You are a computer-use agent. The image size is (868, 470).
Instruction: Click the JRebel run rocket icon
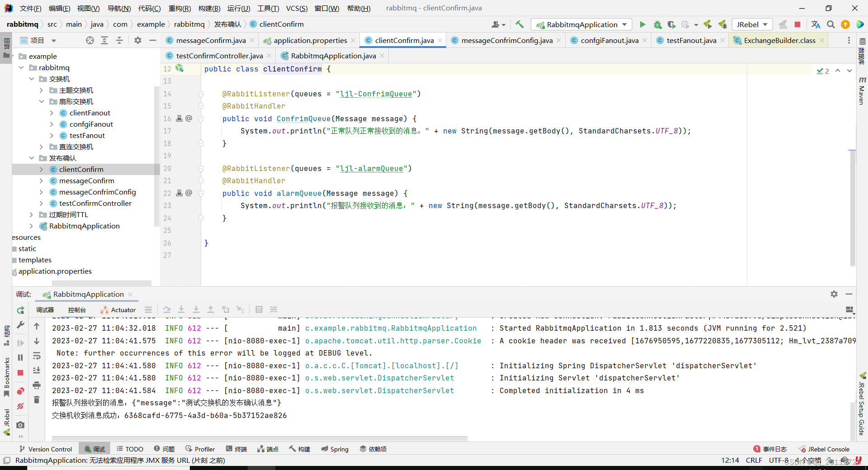pyautogui.click(x=708, y=24)
